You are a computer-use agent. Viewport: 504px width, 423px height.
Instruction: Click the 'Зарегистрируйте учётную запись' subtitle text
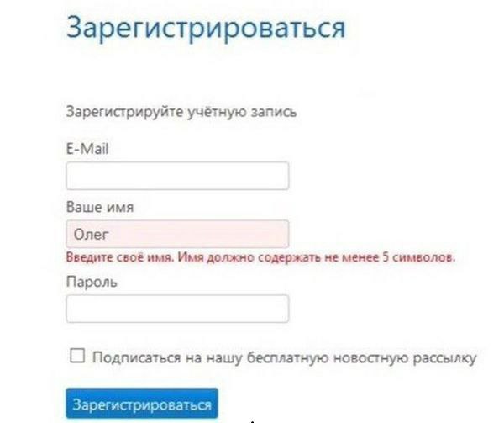pyautogui.click(x=180, y=112)
